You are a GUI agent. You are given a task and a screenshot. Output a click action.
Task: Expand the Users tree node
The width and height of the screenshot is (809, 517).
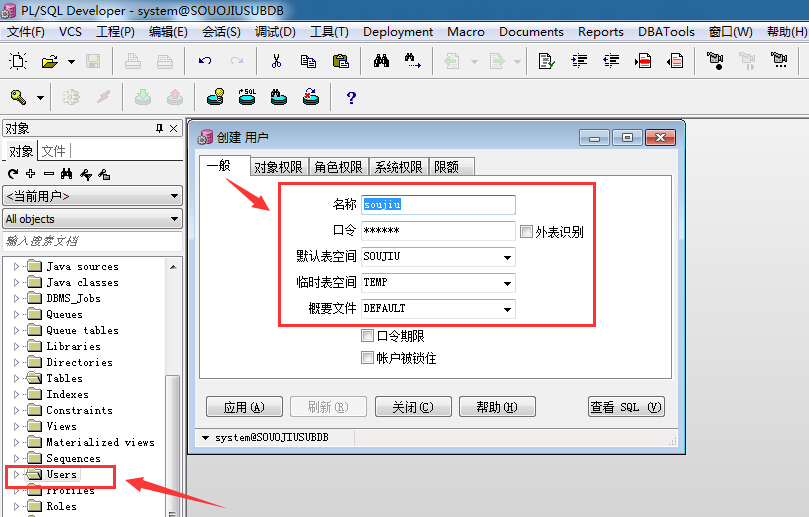[16, 474]
